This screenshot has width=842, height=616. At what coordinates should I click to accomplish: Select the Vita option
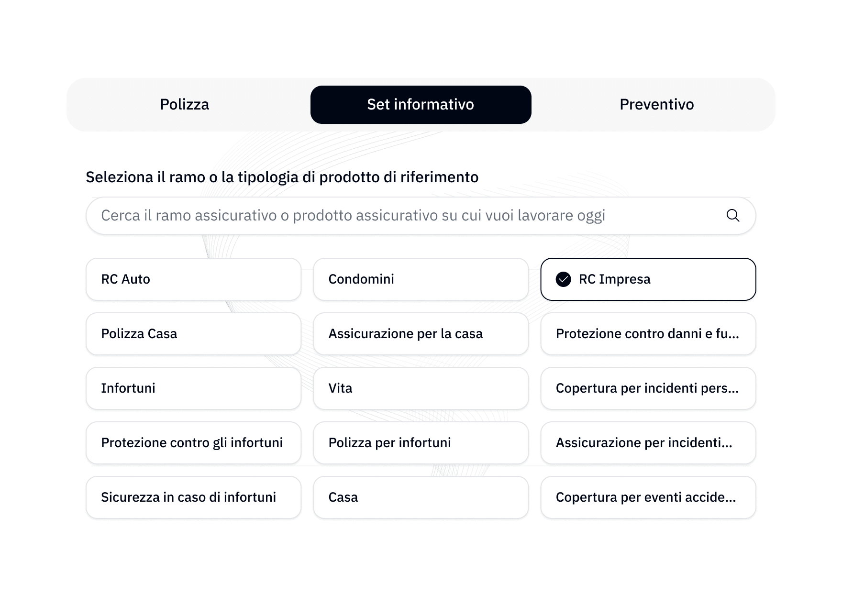(x=421, y=388)
